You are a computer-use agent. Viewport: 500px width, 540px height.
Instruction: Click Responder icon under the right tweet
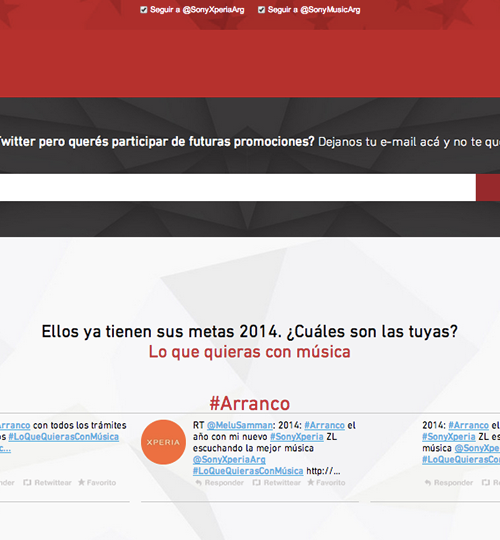(428, 483)
